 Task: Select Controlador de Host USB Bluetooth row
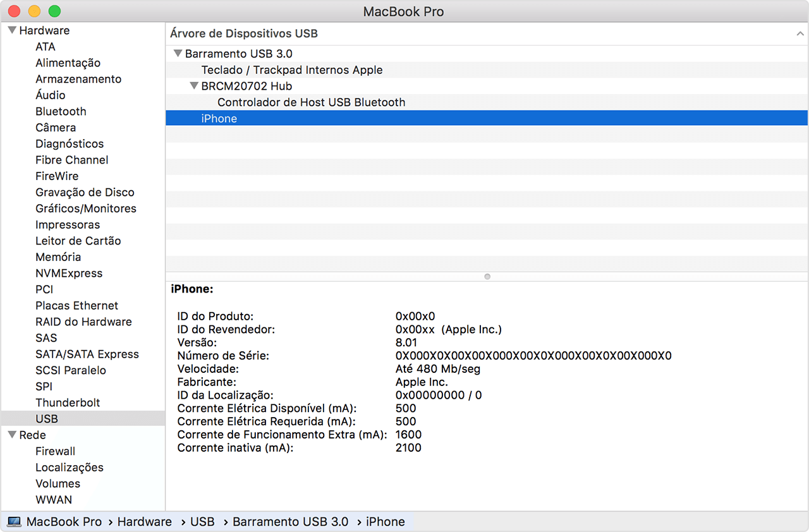click(x=487, y=102)
